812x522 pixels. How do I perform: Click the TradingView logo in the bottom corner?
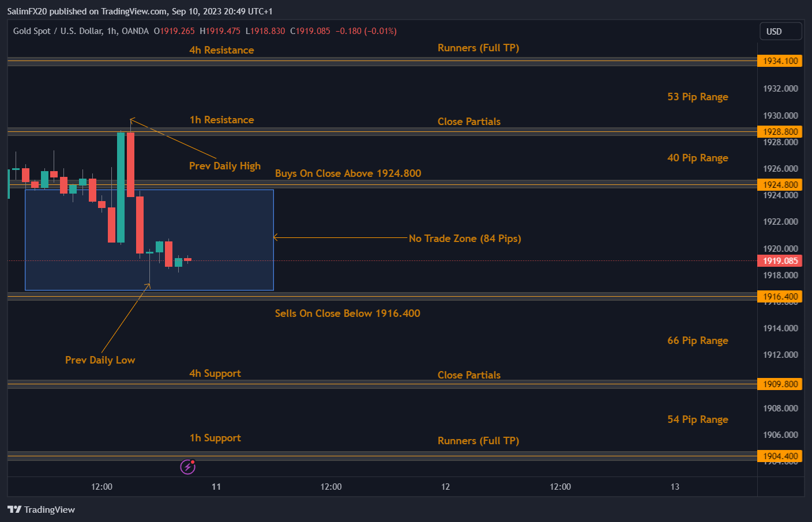[x=40, y=509]
